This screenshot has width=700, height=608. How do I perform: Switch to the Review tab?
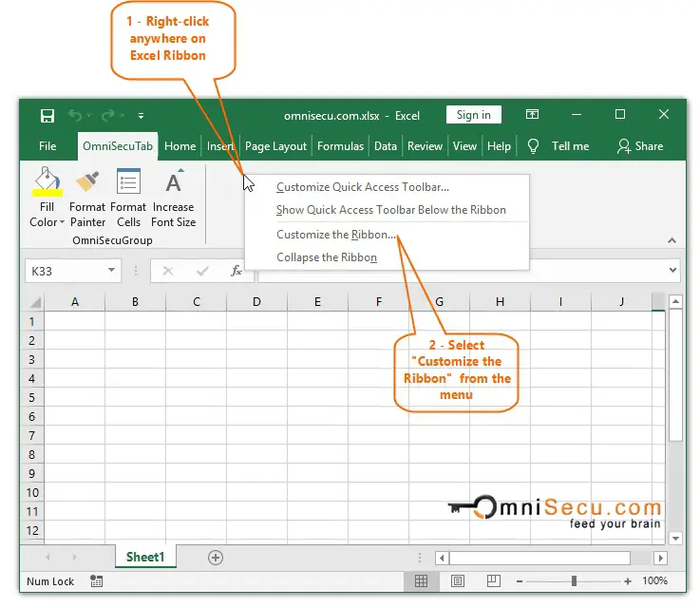click(x=425, y=146)
